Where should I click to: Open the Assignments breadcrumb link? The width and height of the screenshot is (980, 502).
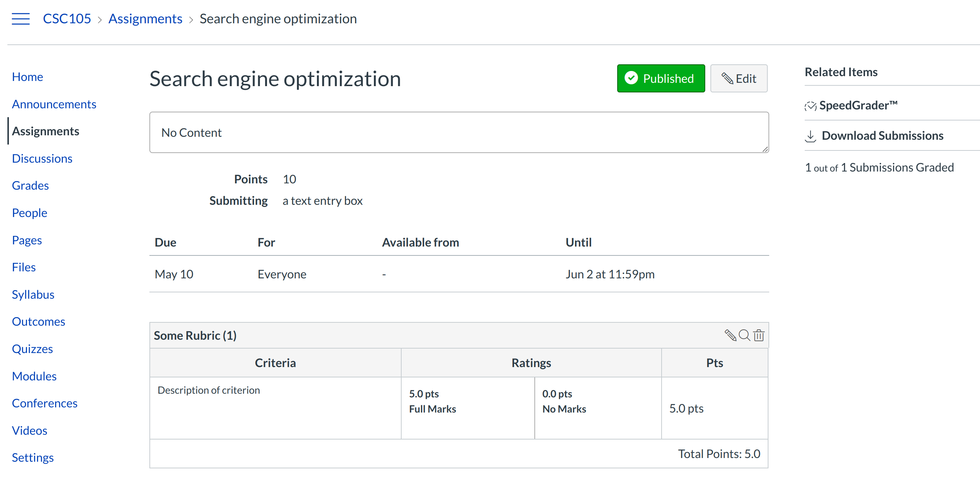[145, 18]
